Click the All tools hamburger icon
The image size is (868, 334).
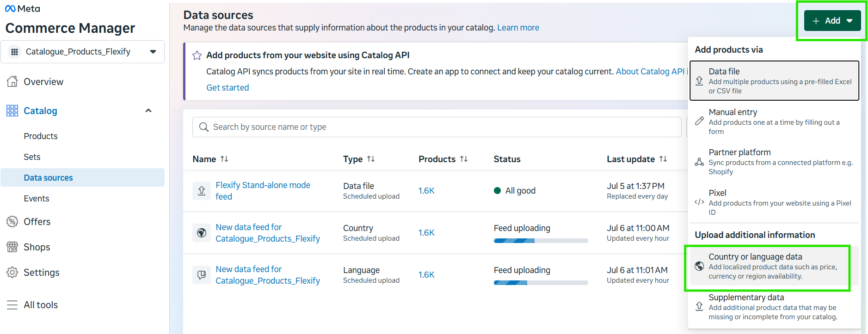[x=12, y=305]
